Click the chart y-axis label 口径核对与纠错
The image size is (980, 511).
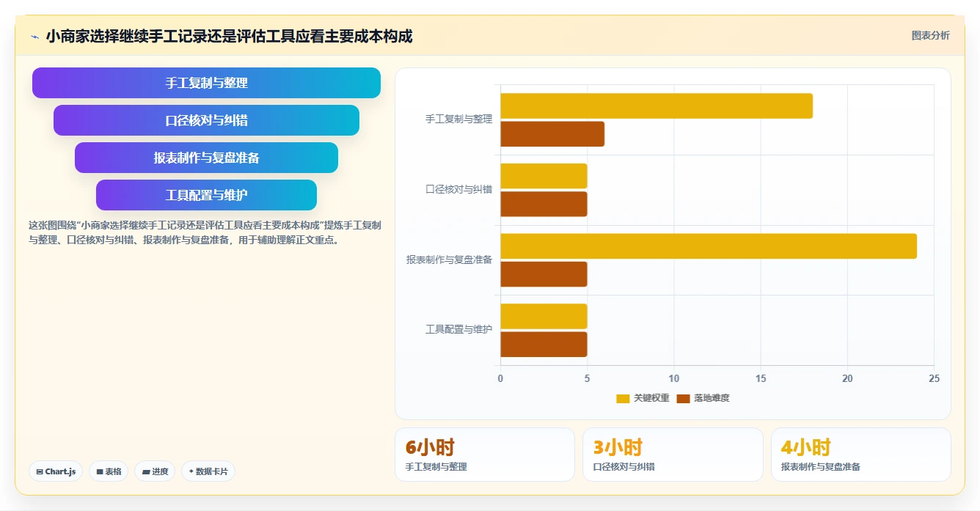[x=458, y=189]
